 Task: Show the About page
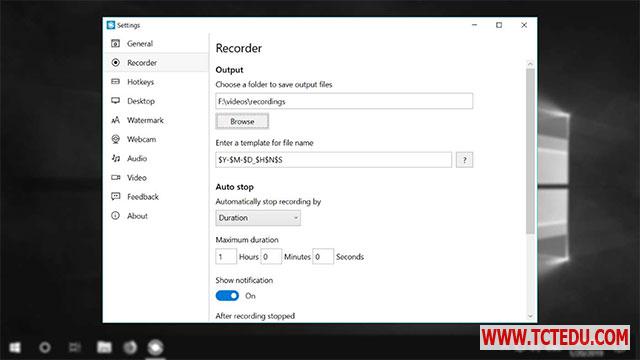tap(157, 216)
